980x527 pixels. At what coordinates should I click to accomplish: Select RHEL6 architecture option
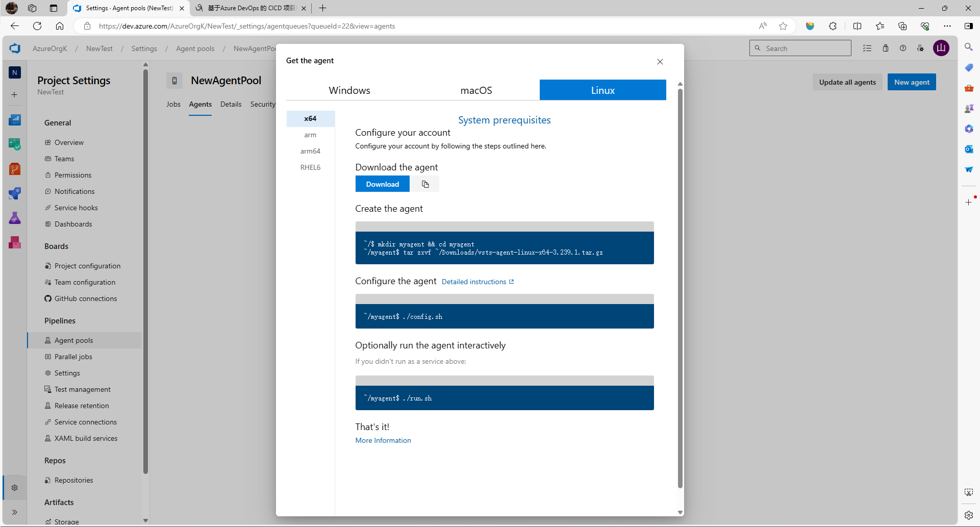[x=310, y=167]
